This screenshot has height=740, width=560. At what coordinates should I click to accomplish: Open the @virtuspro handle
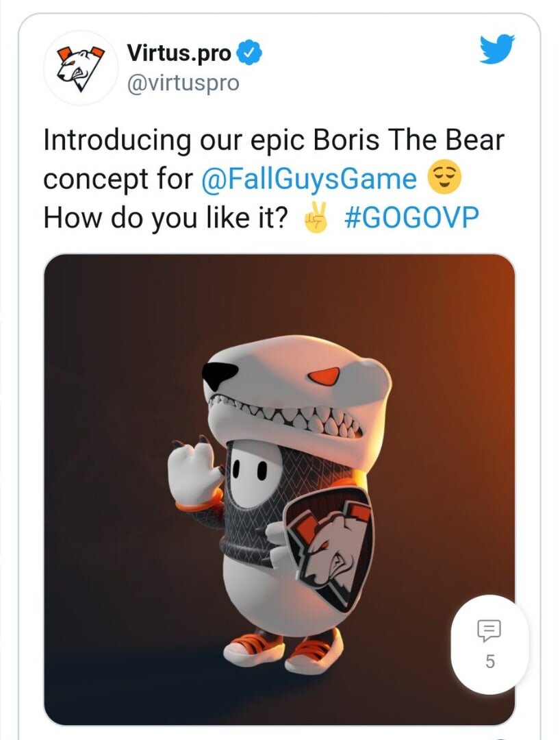(183, 83)
